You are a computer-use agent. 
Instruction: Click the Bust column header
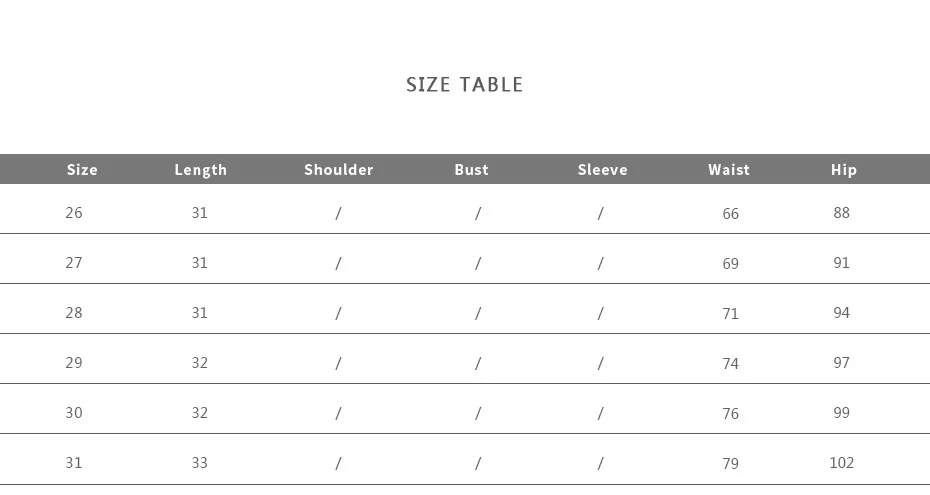[471, 170]
